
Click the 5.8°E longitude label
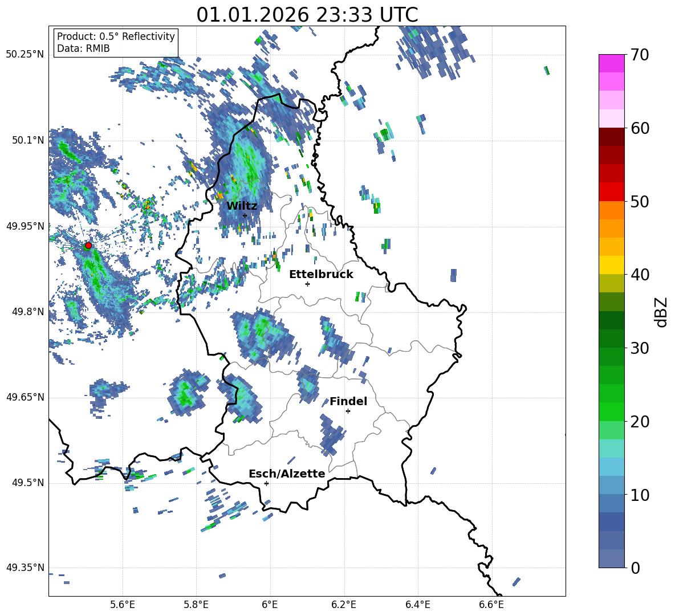(196, 605)
